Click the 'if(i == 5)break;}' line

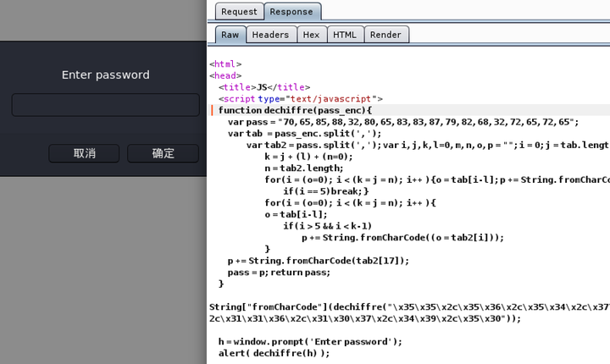(326, 191)
